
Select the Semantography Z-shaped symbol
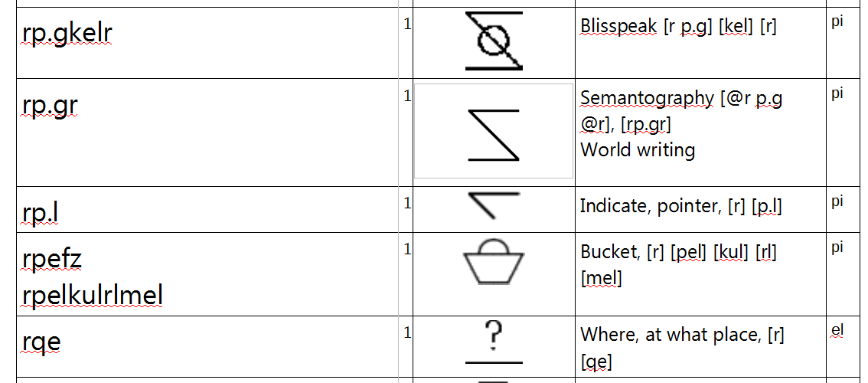click(494, 136)
